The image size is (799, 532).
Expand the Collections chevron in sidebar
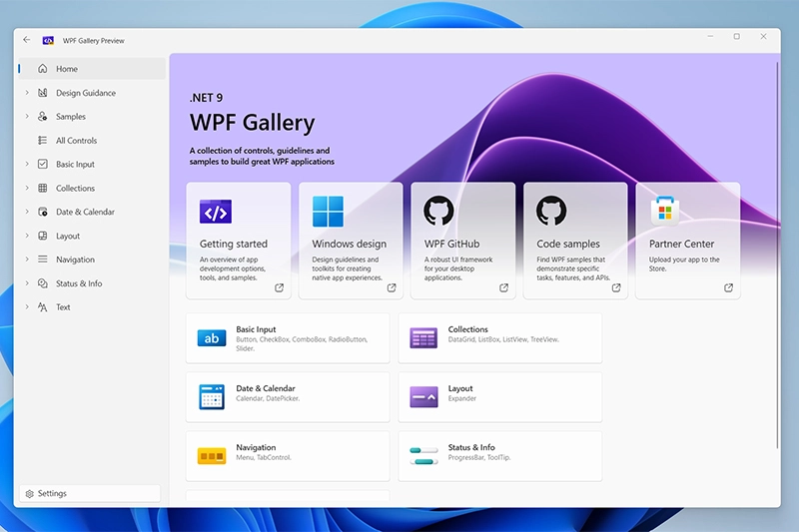pos(27,188)
